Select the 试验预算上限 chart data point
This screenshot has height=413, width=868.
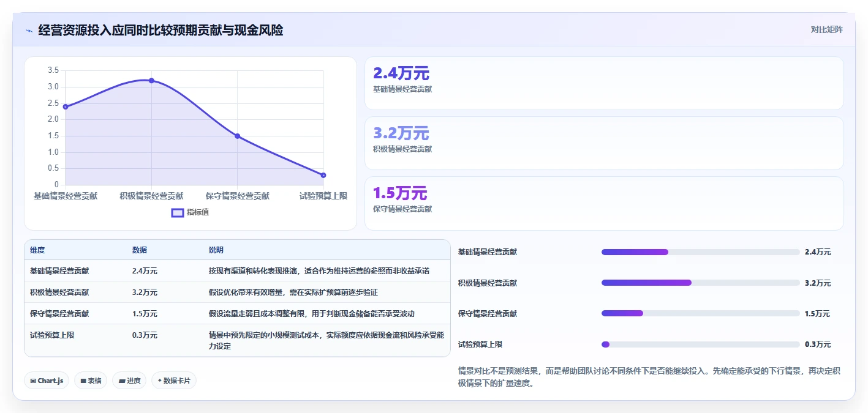pos(323,175)
